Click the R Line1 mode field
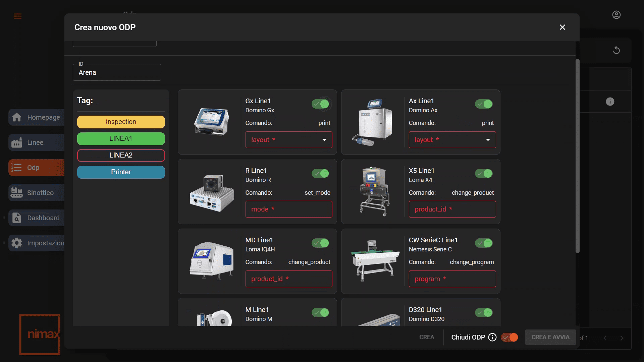This screenshot has height=362, width=644. click(289, 209)
